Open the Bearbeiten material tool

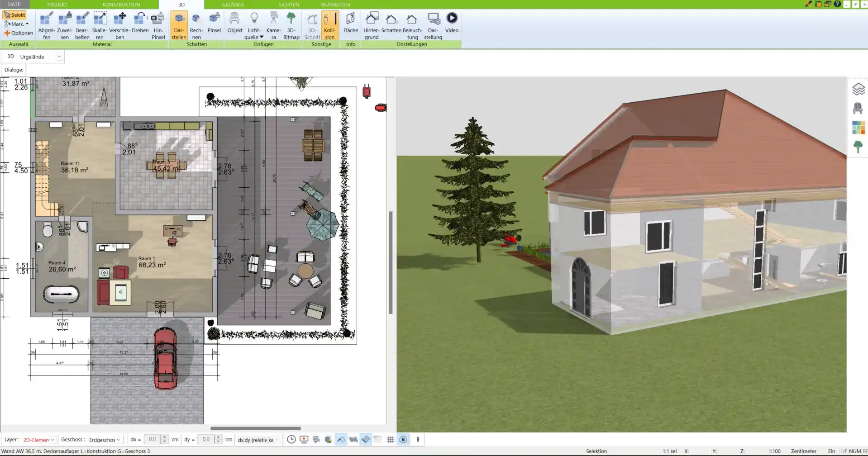click(x=82, y=26)
